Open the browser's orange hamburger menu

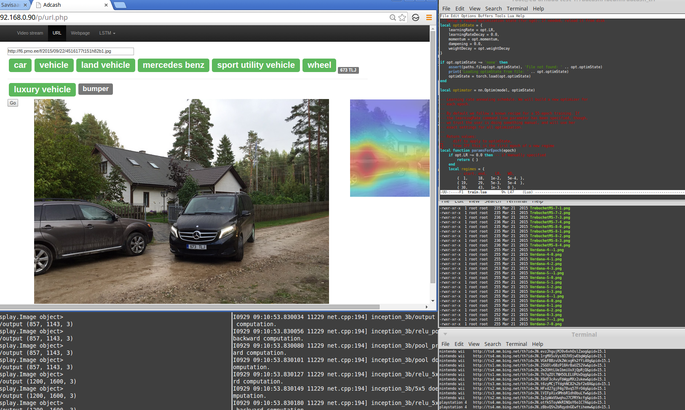pyautogui.click(x=429, y=17)
